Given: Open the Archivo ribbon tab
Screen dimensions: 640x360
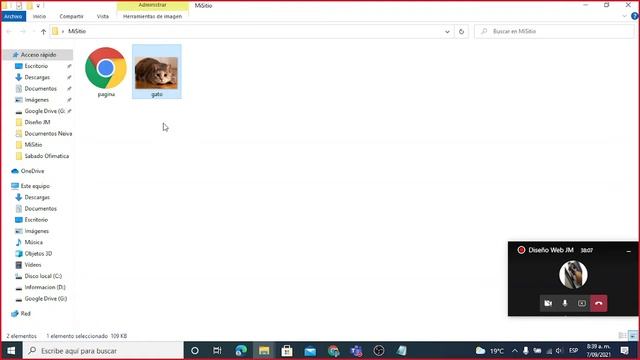Looking at the screenshot, I should 13,16.
